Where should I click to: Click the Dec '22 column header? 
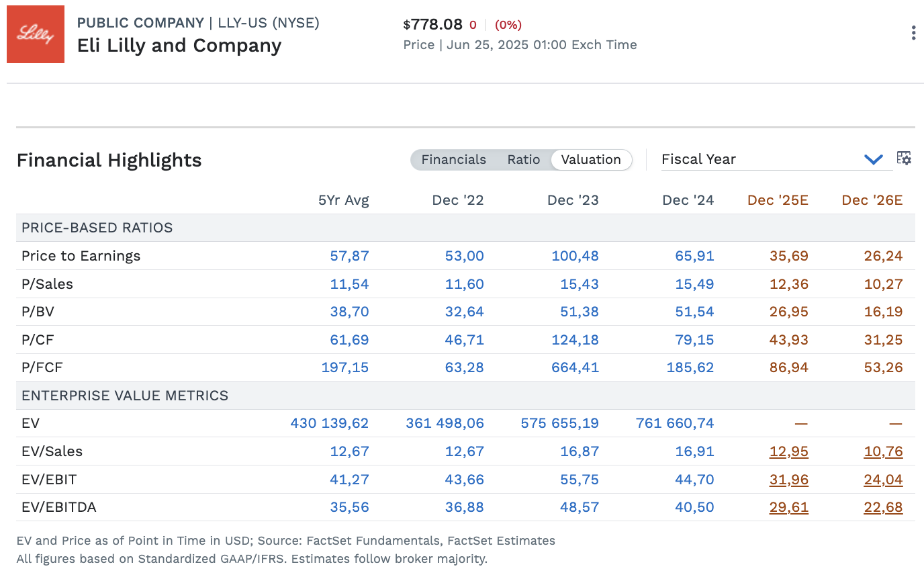(x=458, y=200)
